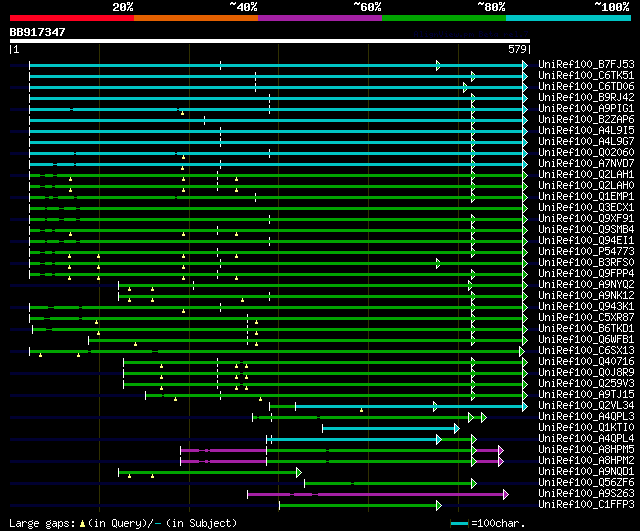Click the orange ~40% identity legend segment
Screen dimensions: 640x531
196,18
